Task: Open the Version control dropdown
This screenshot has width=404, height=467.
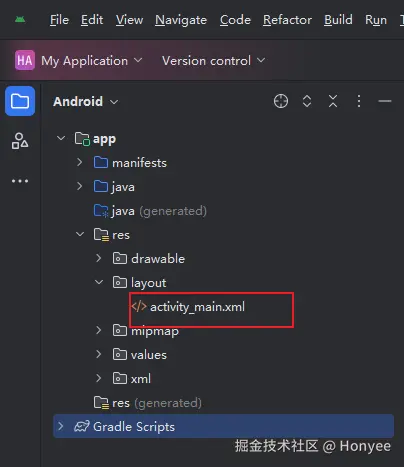Action: coord(213,61)
